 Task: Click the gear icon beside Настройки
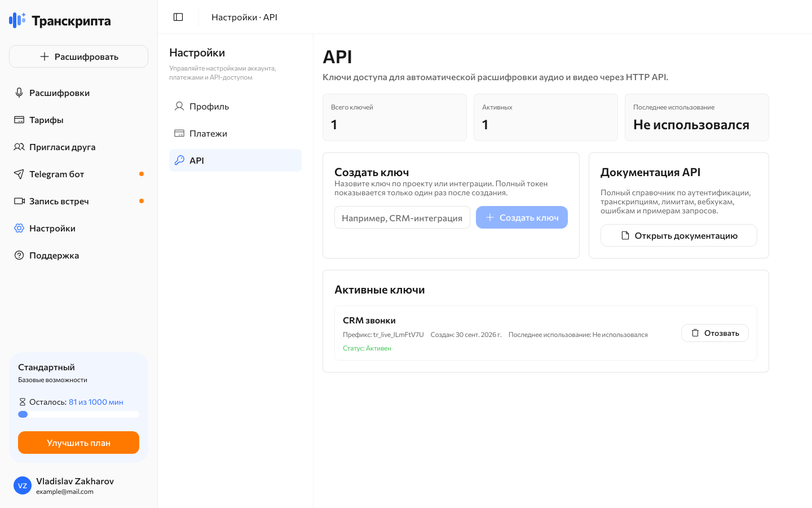[19, 228]
